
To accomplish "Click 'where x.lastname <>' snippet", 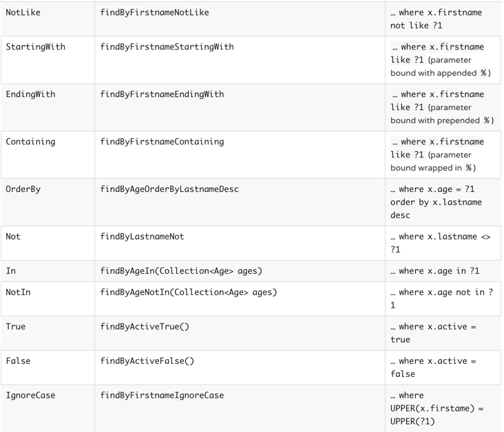I will (445, 237).
